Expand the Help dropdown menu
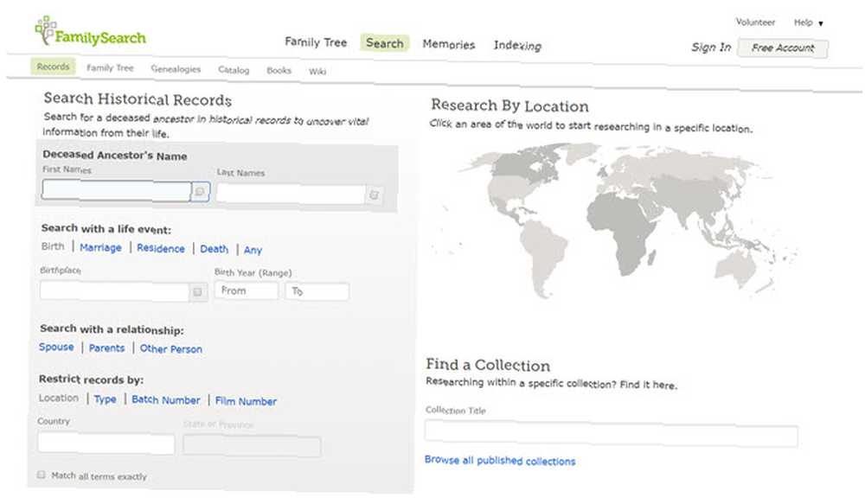Image resolution: width=865 pixels, height=504 pixels. pyautogui.click(x=808, y=22)
